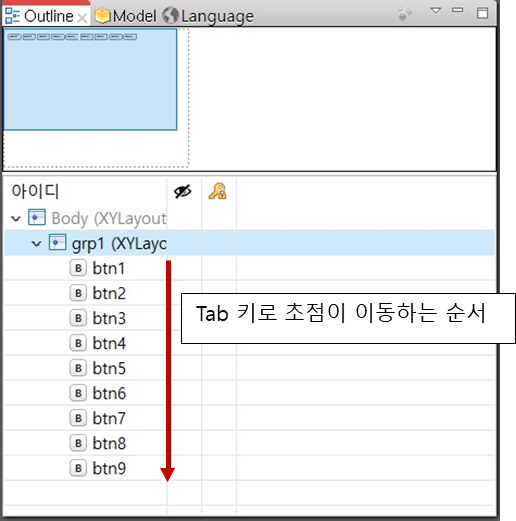Image resolution: width=516 pixels, height=521 pixels.
Task: Collapse the grp1 tree node
Action: click(x=36, y=244)
